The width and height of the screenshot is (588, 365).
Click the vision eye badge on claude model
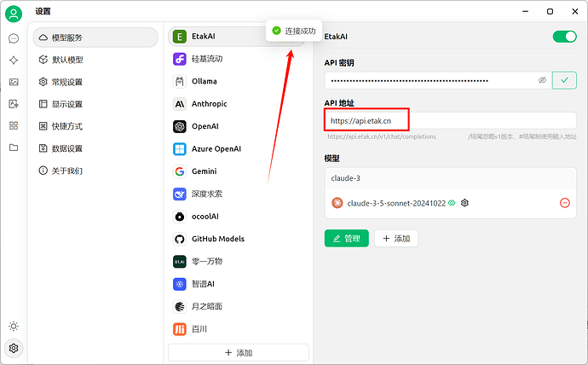[x=453, y=203]
